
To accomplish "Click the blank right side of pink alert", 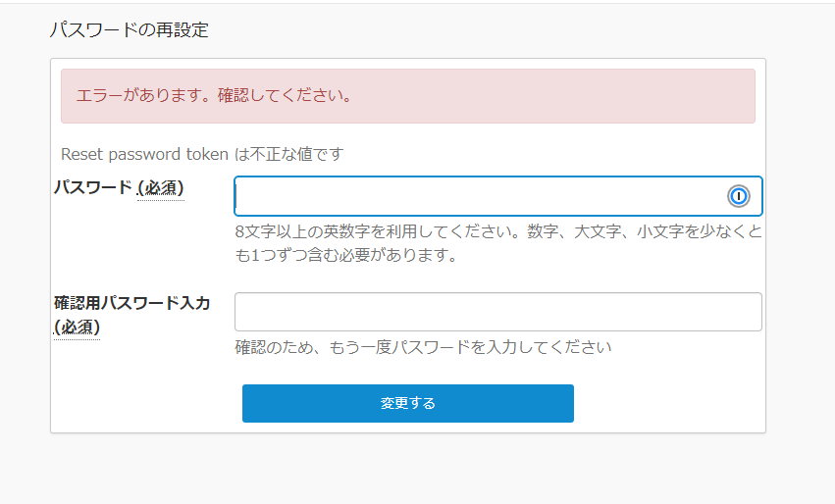I will [x=589, y=96].
